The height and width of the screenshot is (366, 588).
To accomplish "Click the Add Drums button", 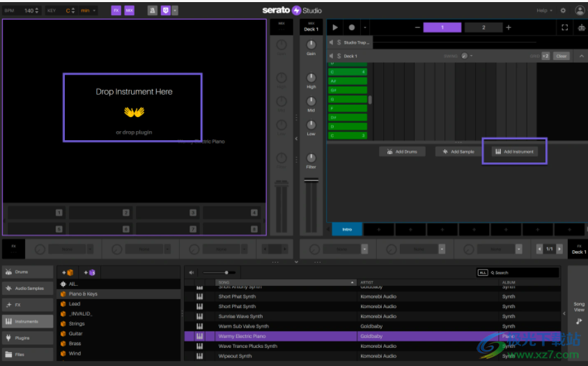I will click(x=402, y=152).
